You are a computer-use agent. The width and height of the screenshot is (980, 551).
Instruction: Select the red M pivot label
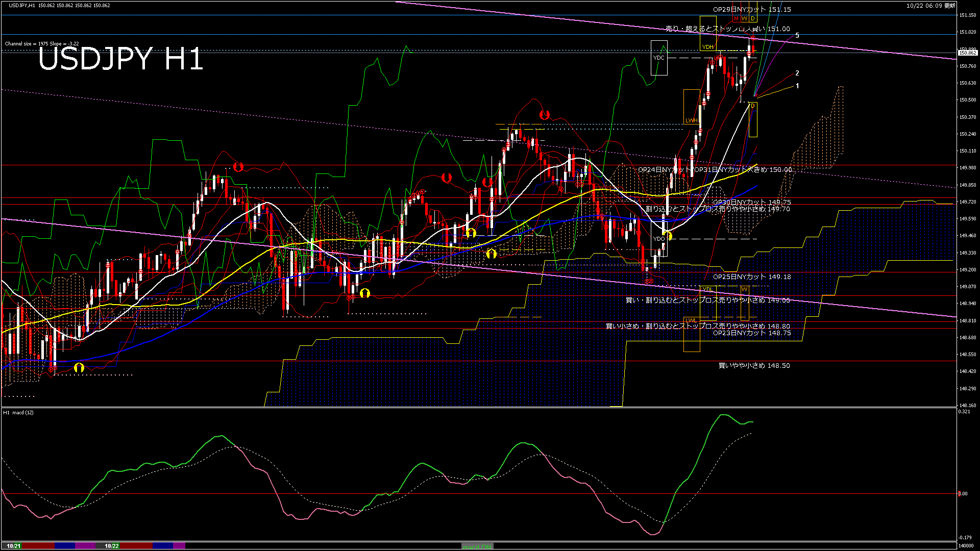pos(736,19)
